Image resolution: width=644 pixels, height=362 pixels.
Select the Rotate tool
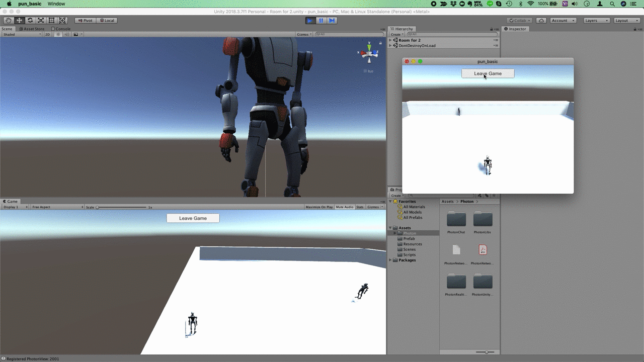(x=30, y=21)
